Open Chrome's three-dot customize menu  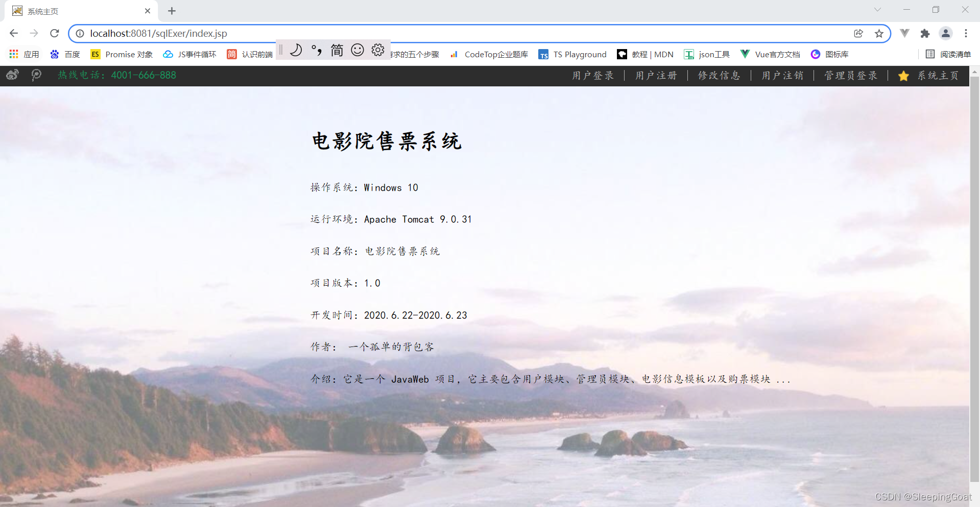coord(966,33)
